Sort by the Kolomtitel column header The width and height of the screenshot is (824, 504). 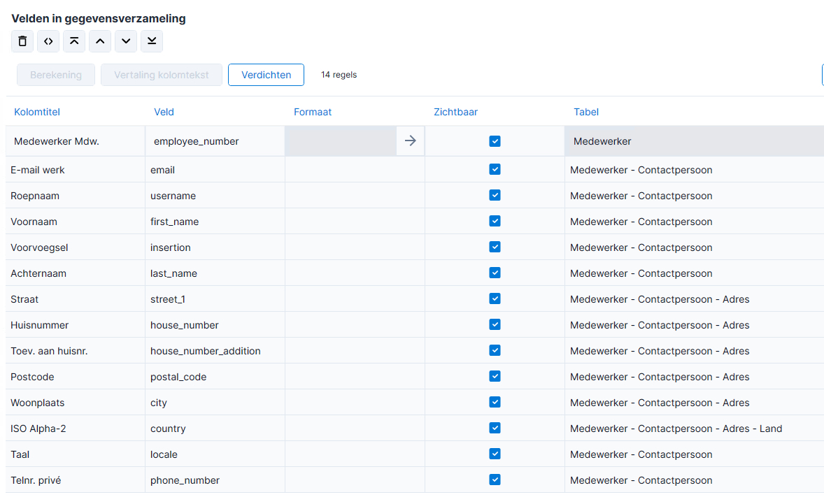(x=37, y=112)
